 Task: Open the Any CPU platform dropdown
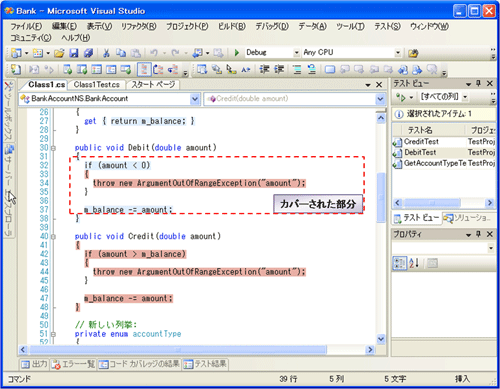(x=398, y=53)
